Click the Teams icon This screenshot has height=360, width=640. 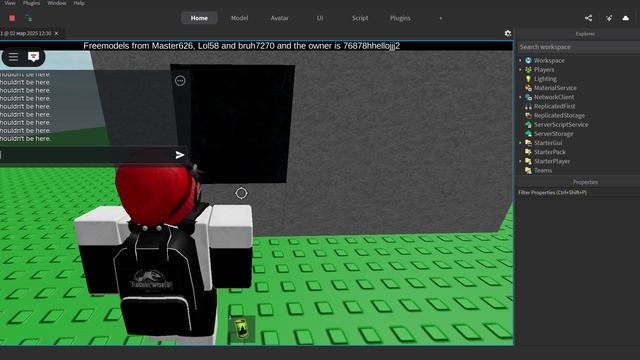click(528, 171)
